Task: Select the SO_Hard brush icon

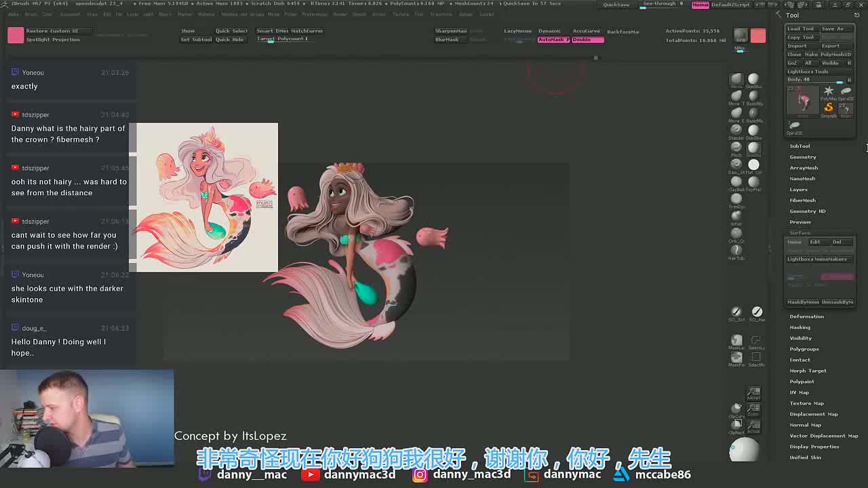Action: [757, 312]
